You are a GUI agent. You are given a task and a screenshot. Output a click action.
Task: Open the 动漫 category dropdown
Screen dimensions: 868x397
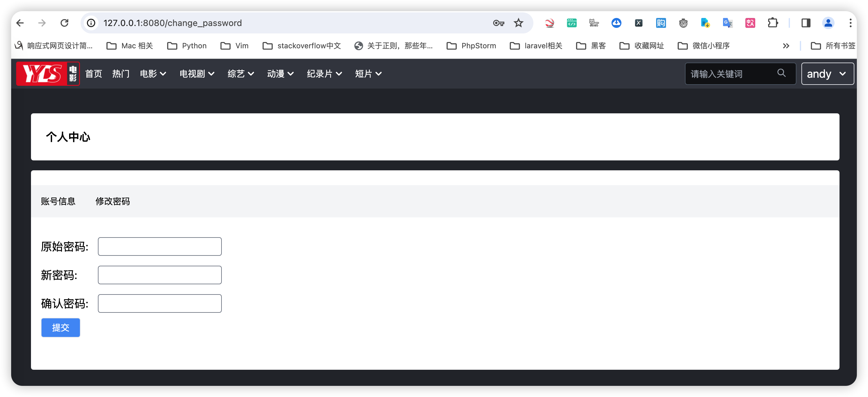pos(280,74)
